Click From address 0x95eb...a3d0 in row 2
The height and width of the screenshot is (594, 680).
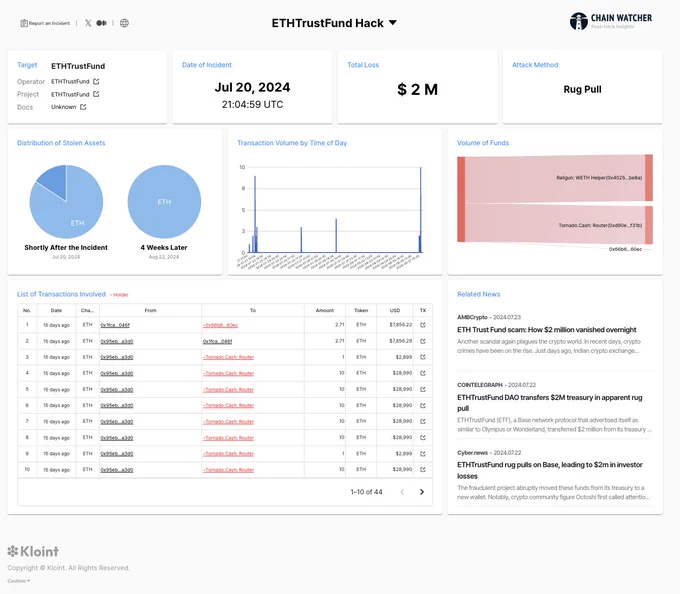pyautogui.click(x=117, y=341)
